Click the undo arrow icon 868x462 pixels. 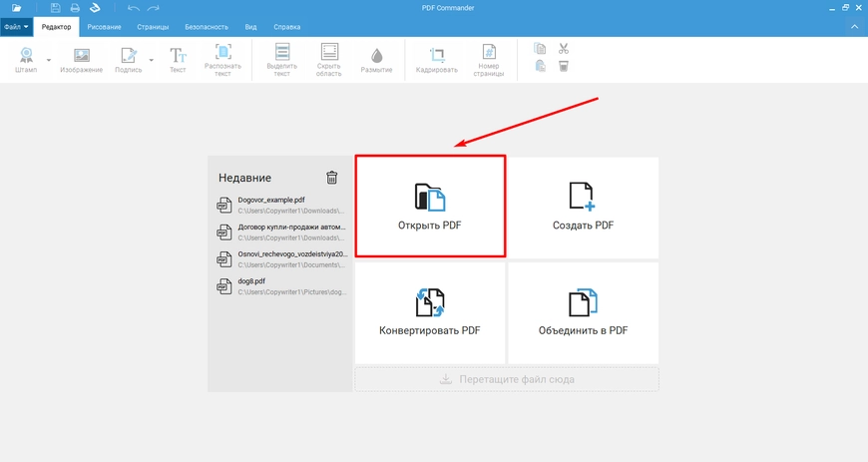133,8
